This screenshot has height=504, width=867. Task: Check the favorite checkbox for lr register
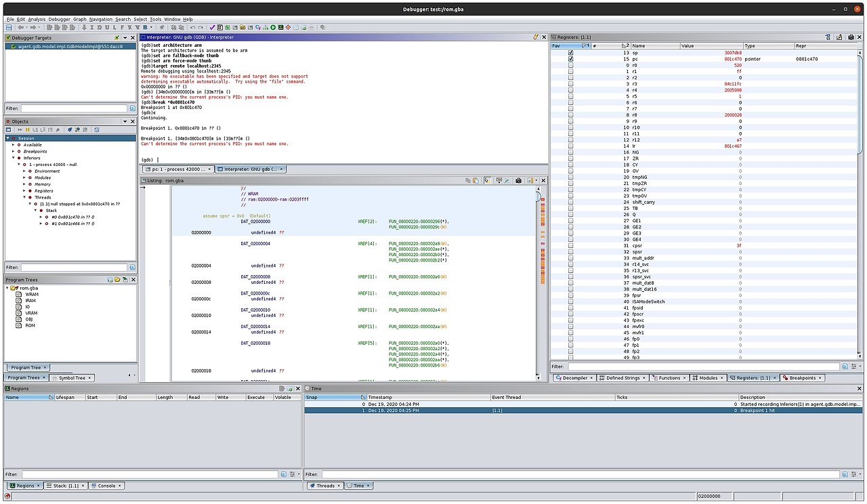(x=570, y=147)
